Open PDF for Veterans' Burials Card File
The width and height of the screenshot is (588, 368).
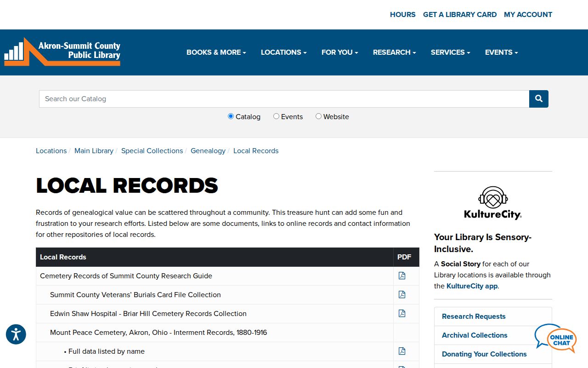[x=402, y=294]
